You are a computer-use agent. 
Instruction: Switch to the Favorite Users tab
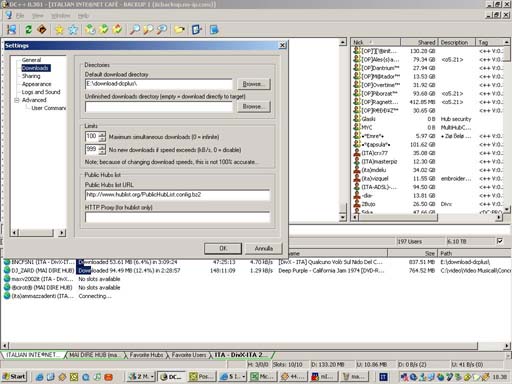(189, 355)
